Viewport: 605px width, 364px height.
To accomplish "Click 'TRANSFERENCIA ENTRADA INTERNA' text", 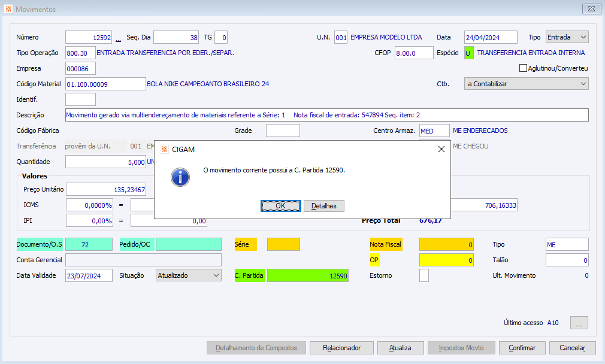I will tap(531, 53).
